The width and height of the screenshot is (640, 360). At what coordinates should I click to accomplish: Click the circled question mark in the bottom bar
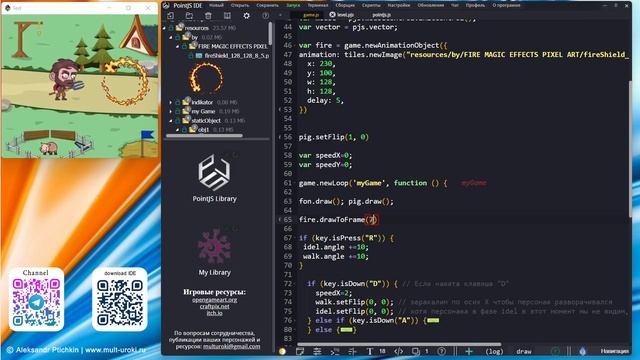(x=442, y=351)
